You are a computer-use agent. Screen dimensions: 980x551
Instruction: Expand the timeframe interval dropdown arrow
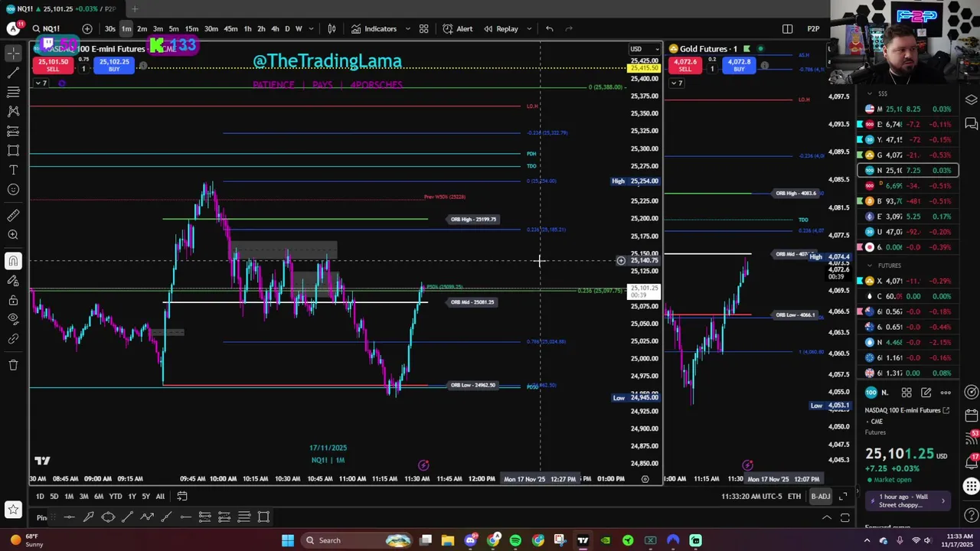pyautogui.click(x=311, y=29)
